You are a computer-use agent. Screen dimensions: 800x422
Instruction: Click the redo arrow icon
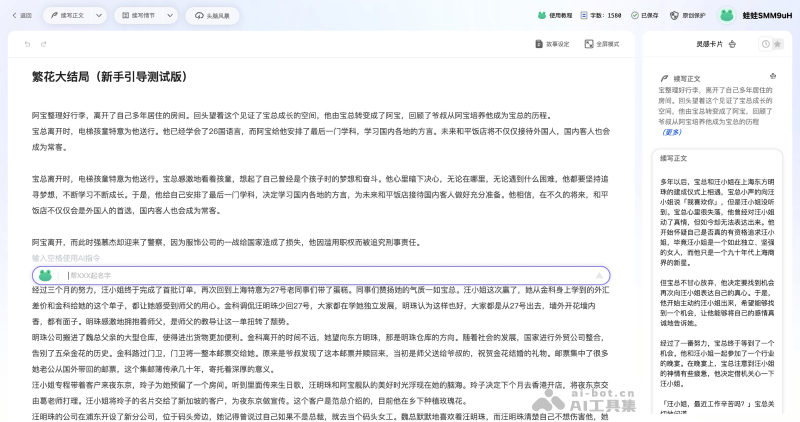(x=43, y=44)
